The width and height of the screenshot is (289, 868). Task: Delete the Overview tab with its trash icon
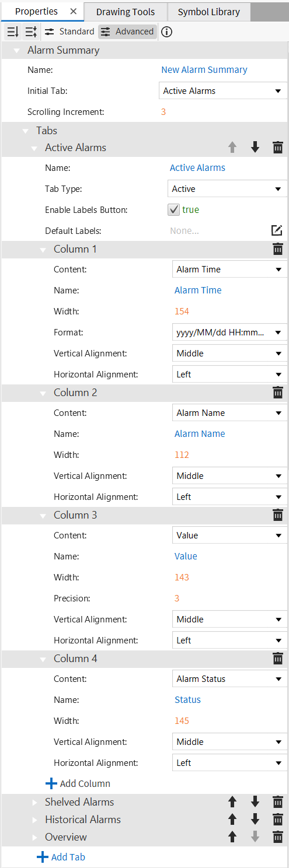coord(278,837)
